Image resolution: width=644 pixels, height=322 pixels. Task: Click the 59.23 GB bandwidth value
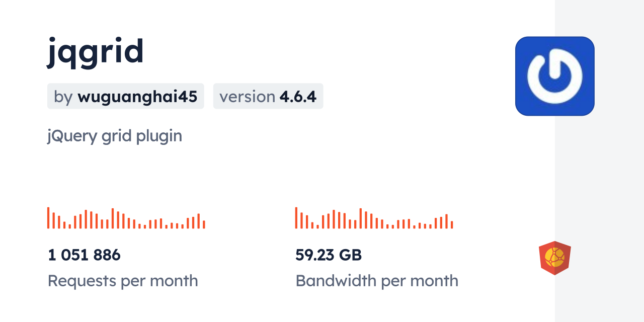tap(328, 255)
